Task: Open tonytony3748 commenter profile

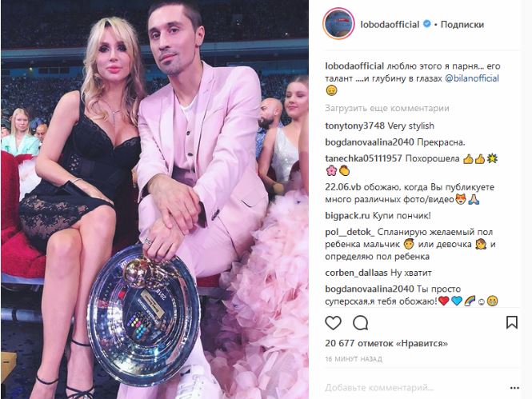Action: [x=355, y=126]
